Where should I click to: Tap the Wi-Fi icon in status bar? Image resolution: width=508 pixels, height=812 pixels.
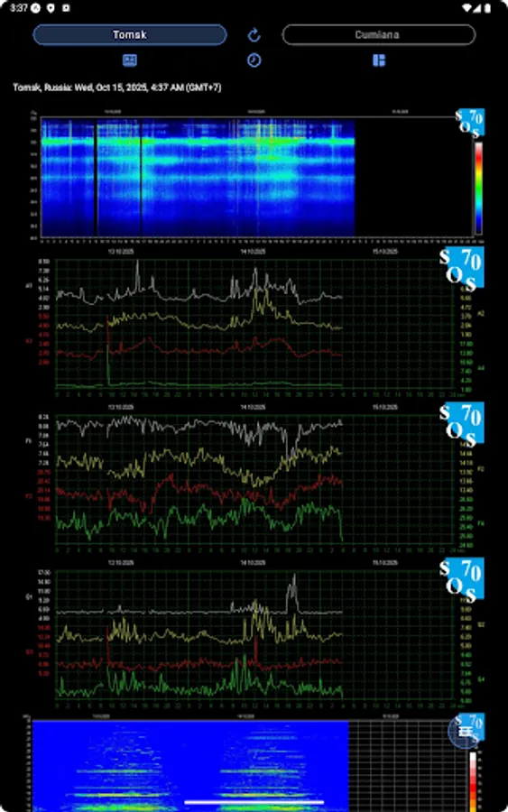tap(467, 8)
